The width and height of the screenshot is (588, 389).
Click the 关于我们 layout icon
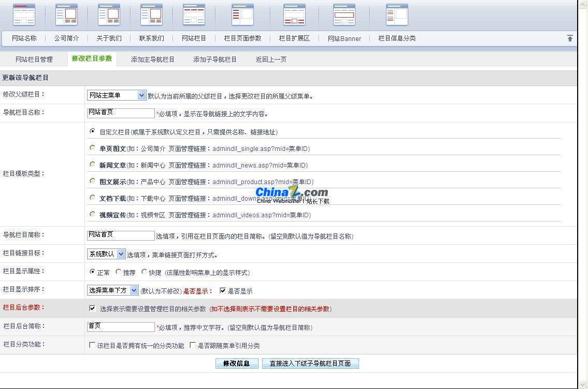[109, 15]
